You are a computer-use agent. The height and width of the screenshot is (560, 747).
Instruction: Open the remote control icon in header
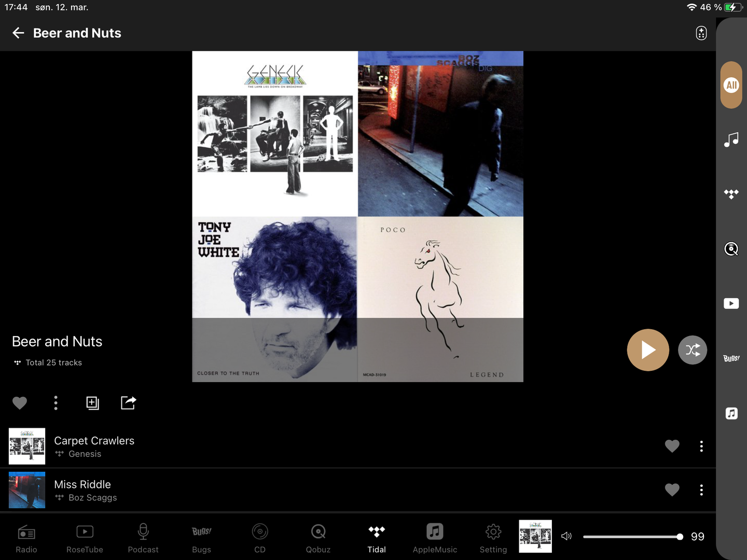click(x=701, y=33)
